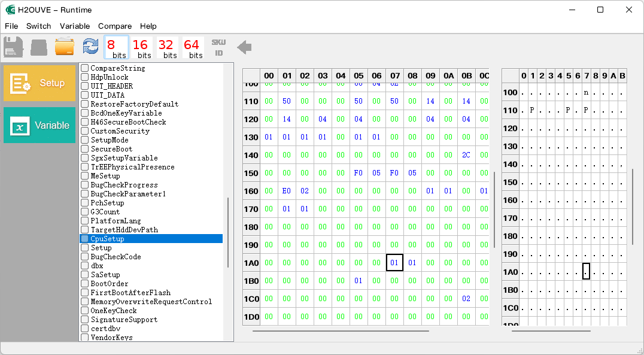Open the Variable panel button
The image size is (644, 355).
tap(40, 125)
